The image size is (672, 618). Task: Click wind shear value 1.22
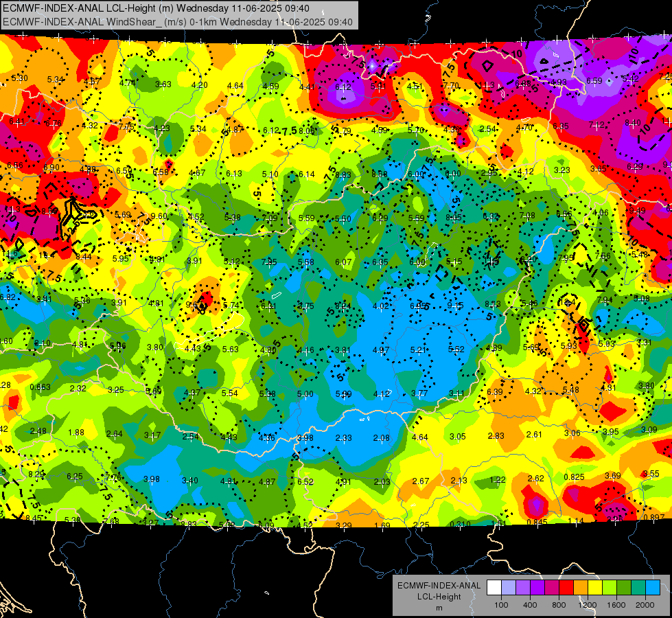[x=498, y=479]
